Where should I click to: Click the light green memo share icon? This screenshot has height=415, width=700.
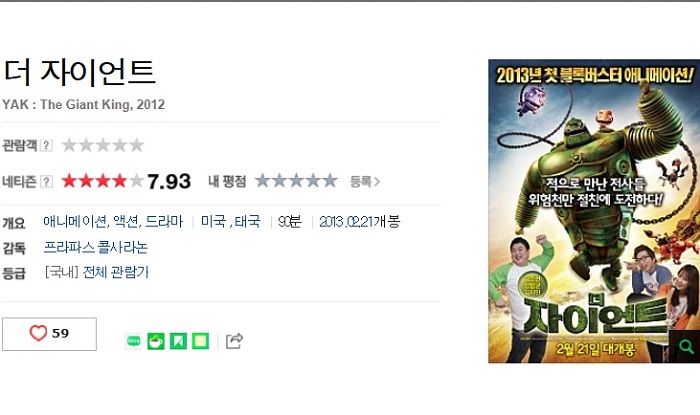(200, 341)
